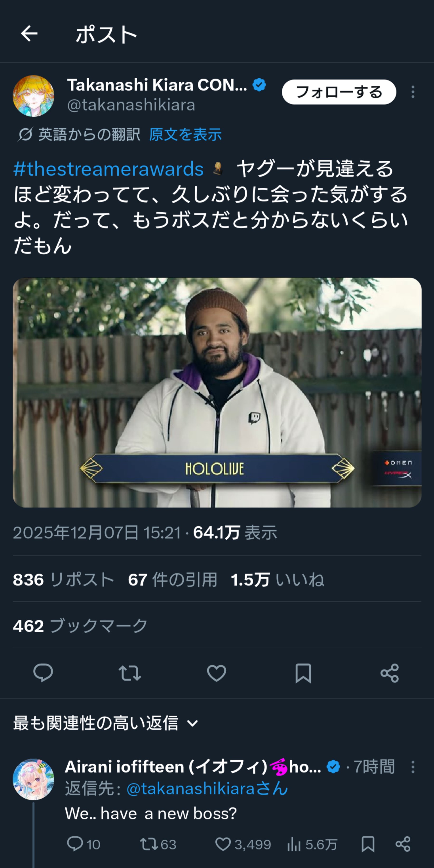View the 67 quote posts

[x=173, y=579]
